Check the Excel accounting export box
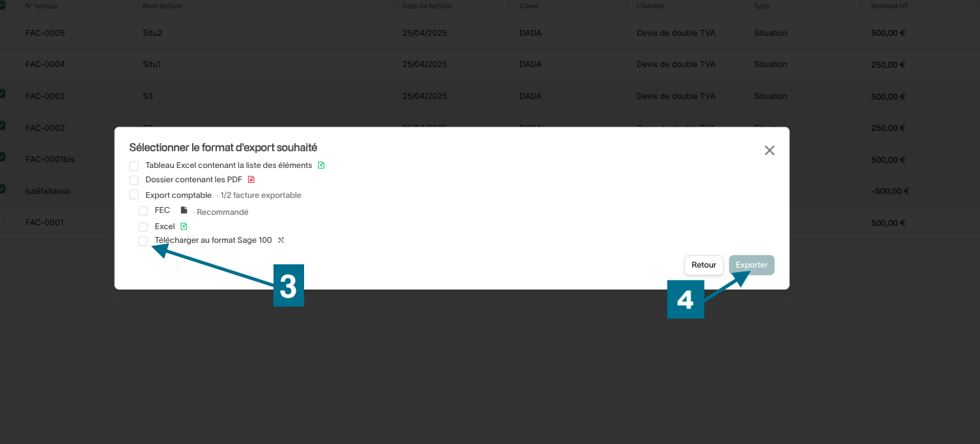The height and width of the screenshot is (444, 980). (x=143, y=227)
